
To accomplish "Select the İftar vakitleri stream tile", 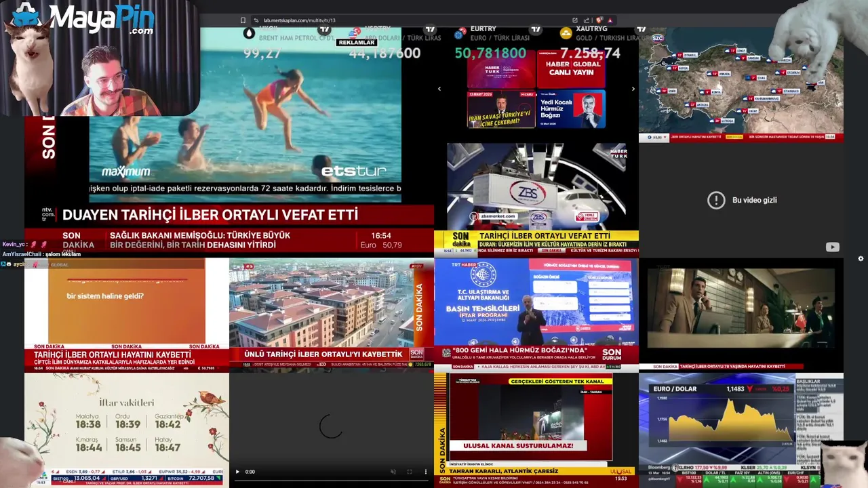I will click(x=127, y=430).
